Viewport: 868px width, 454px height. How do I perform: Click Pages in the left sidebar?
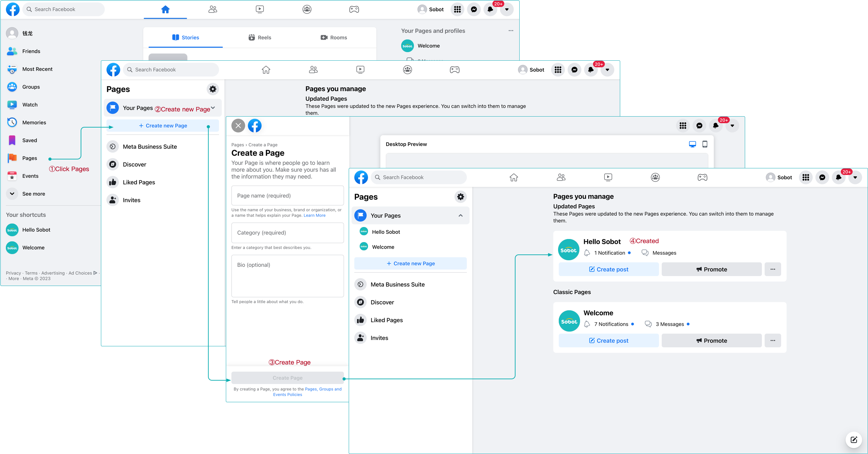pyautogui.click(x=30, y=158)
